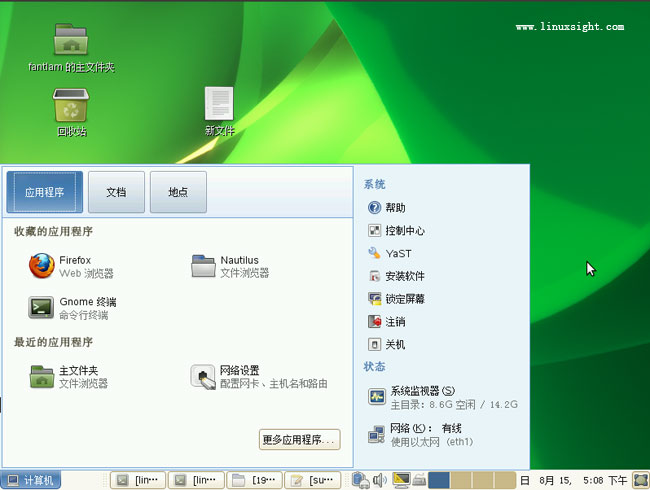
Task: Open 新文件 document on desktop
Action: coord(219,110)
